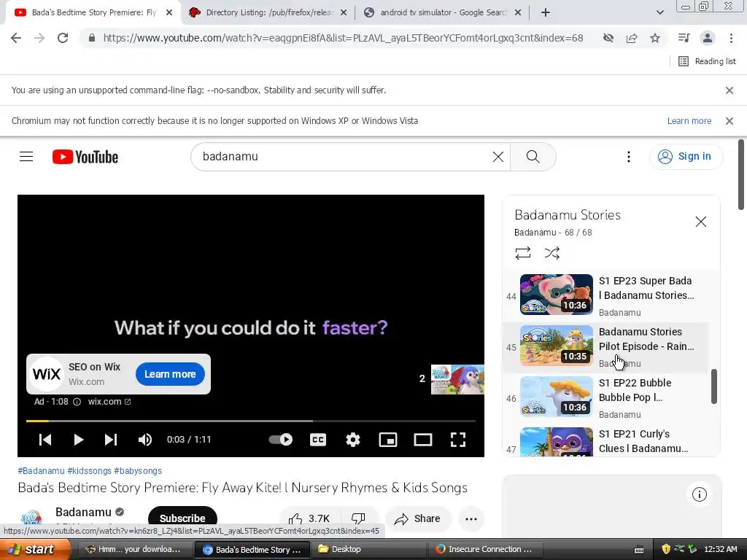Click the eye-slash tracking icon in address bar
The height and width of the screenshot is (560, 747).
pos(608,38)
